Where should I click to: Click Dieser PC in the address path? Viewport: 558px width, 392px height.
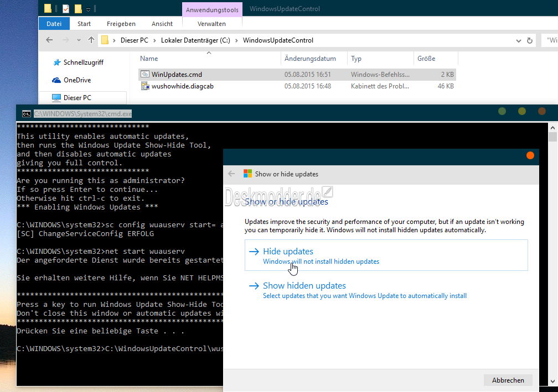coord(134,40)
